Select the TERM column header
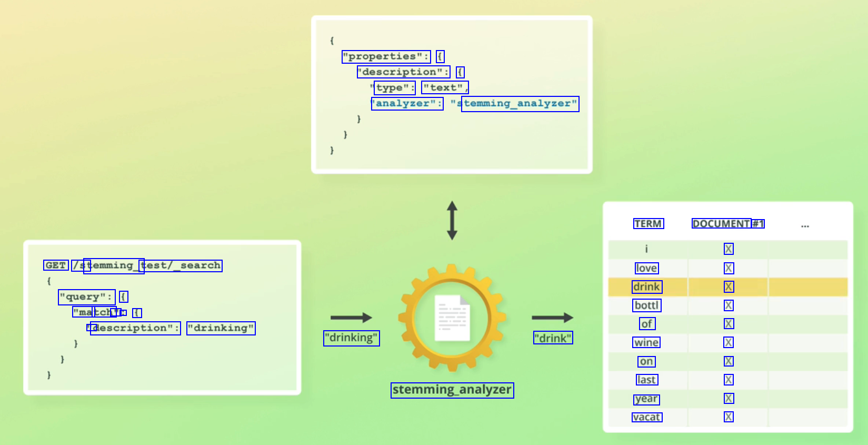 [x=648, y=224]
